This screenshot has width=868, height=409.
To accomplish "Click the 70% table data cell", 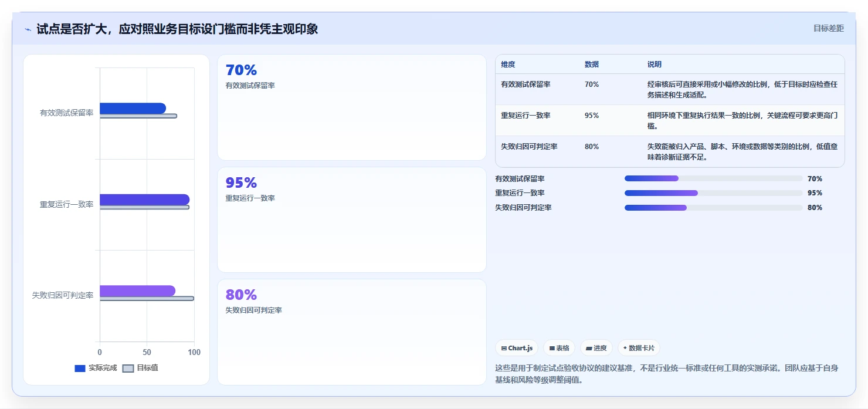I will pos(592,84).
